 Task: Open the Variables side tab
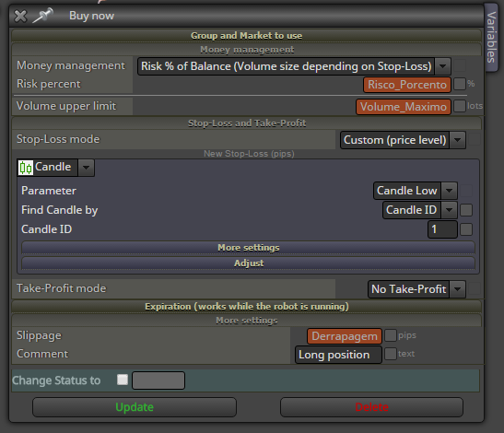coord(491,37)
